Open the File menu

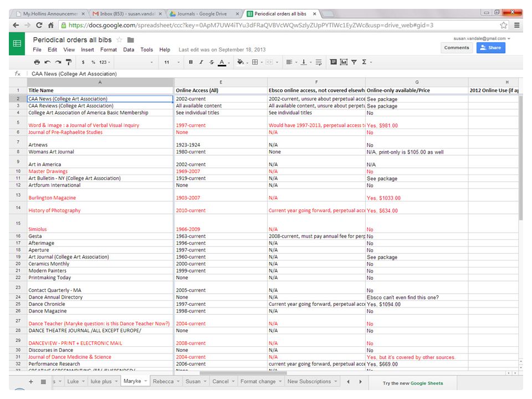pyautogui.click(x=37, y=49)
